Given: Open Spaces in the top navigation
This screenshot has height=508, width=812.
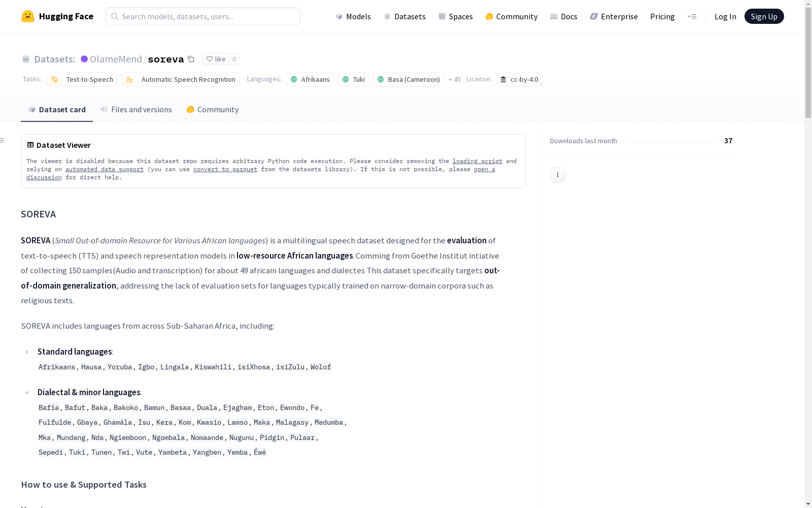Looking at the screenshot, I should [456, 16].
